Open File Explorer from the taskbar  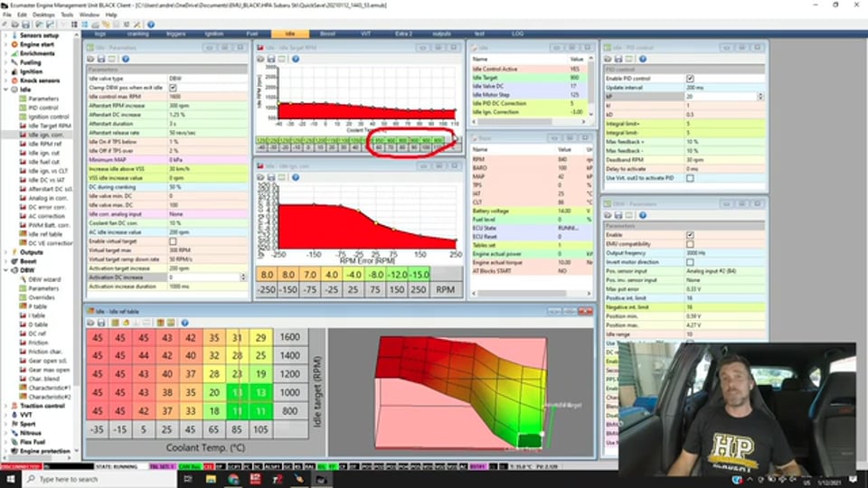(x=211, y=479)
